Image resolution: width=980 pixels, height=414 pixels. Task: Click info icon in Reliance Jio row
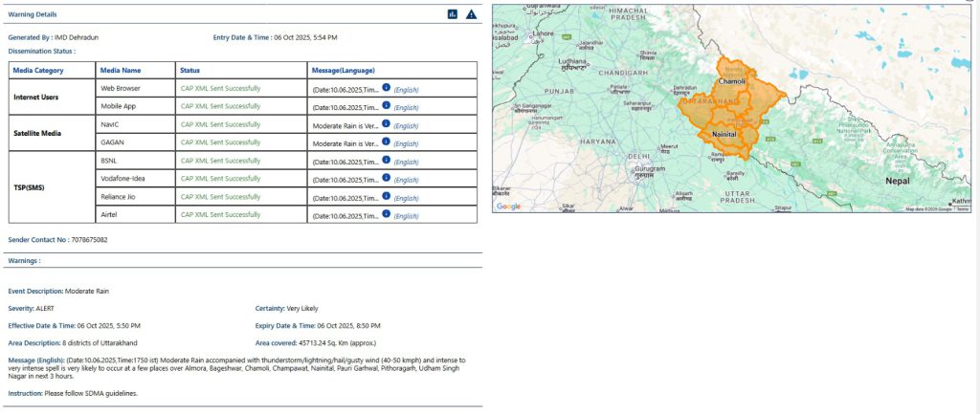pos(386,196)
